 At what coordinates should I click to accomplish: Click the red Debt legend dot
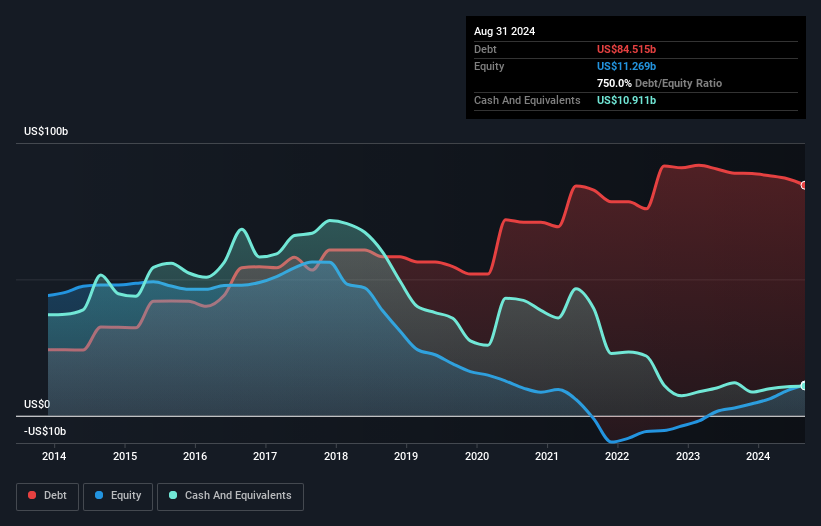click(32, 495)
